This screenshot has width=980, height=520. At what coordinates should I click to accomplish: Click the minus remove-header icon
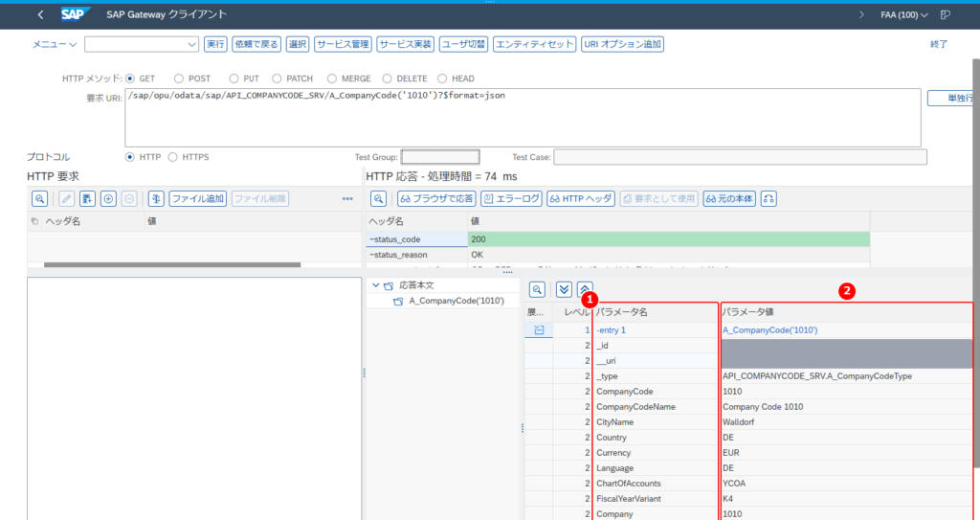tap(129, 199)
